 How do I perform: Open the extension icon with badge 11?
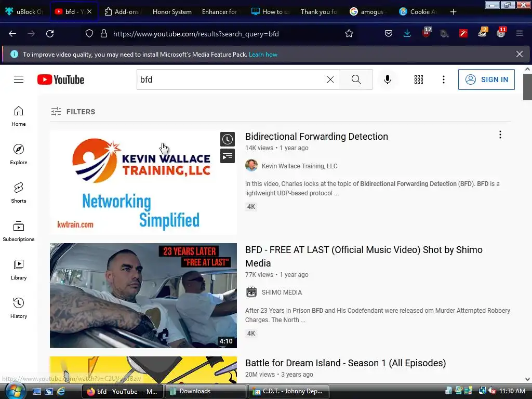click(x=501, y=33)
